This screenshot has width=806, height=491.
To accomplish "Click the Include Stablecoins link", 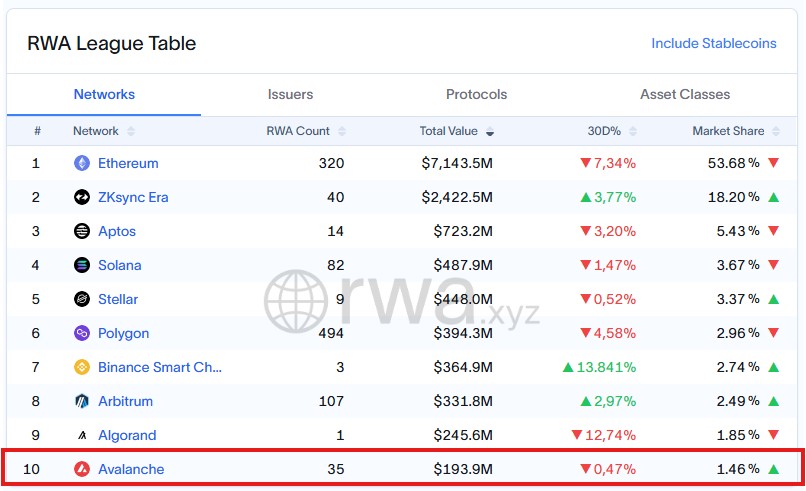I will tap(714, 43).
